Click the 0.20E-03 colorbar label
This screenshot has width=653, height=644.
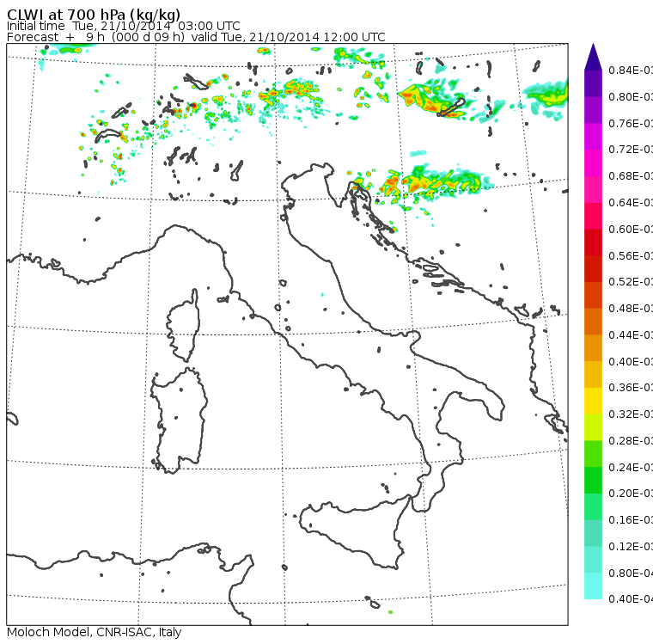630,494
